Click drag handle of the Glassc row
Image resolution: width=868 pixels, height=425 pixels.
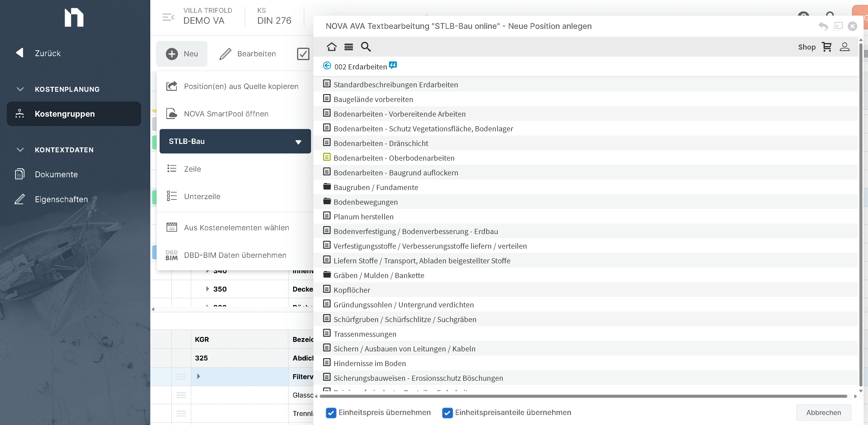(181, 395)
